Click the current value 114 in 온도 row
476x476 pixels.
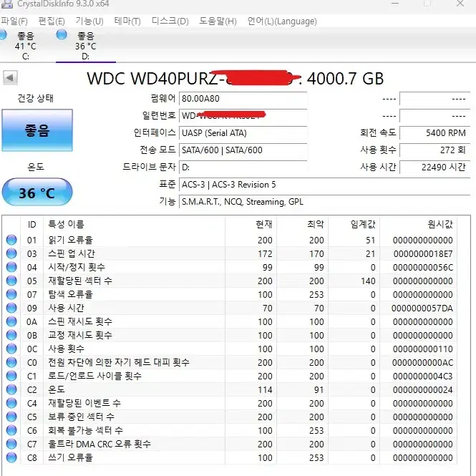265,390
